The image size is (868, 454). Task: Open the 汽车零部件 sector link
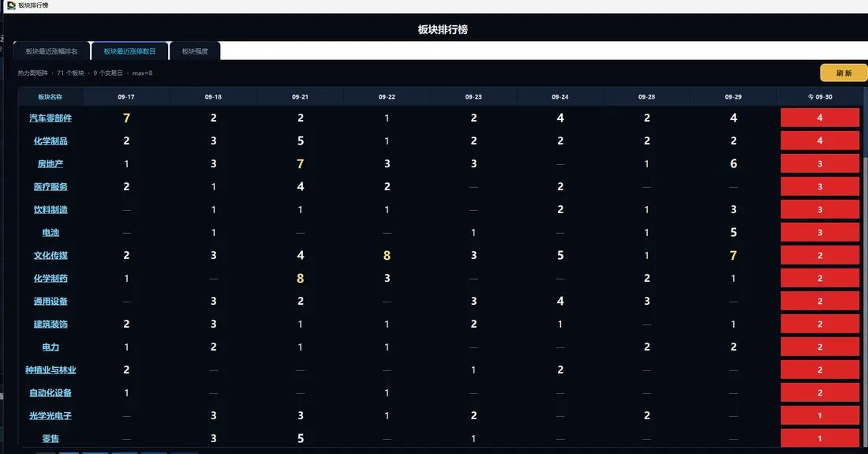[51, 118]
